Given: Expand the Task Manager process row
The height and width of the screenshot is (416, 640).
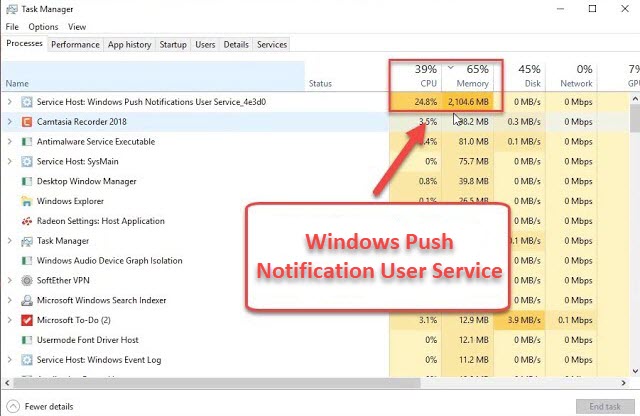Looking at the screenshot, I should (10, 241).
